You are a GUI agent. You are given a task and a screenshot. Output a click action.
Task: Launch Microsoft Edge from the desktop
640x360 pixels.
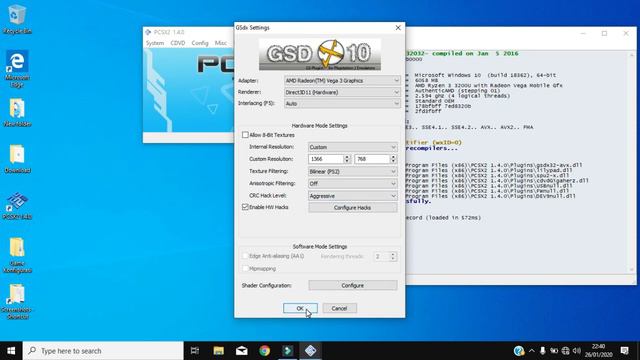point(17,69)
